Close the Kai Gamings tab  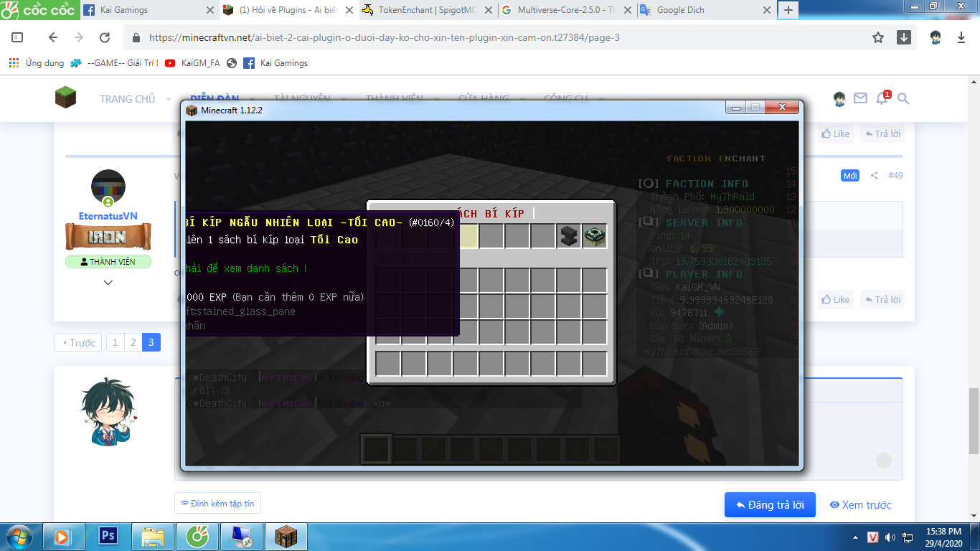[210, 10]
